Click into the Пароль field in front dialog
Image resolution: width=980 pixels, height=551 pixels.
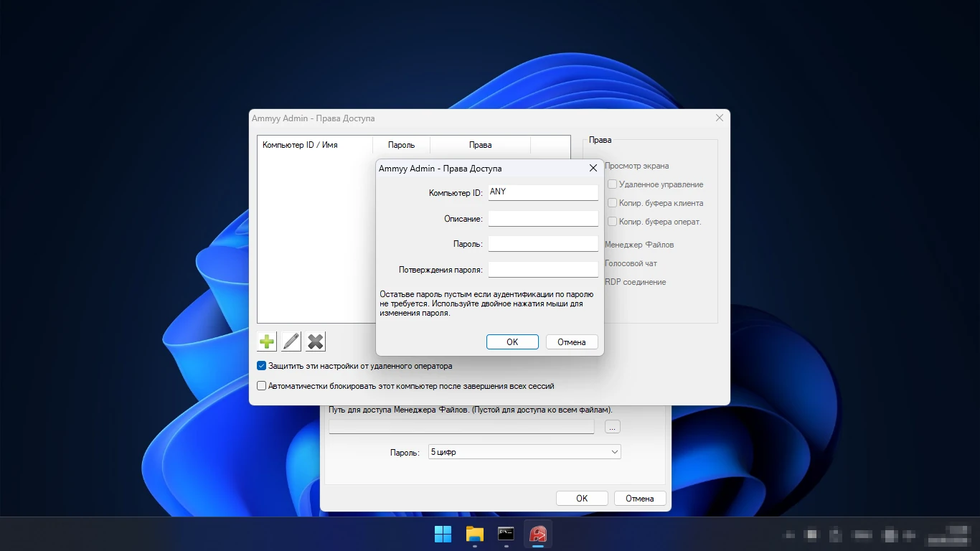click(543, 244)
